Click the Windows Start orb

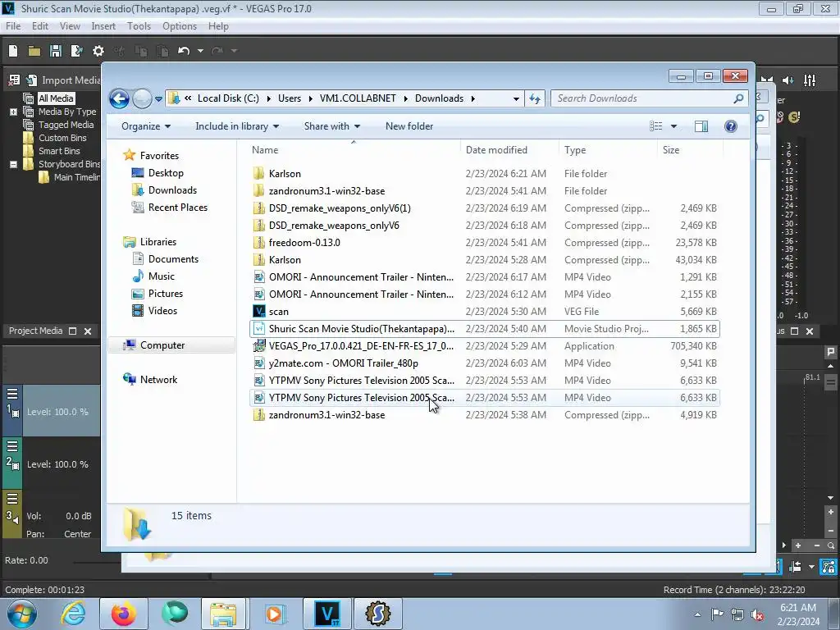pos(22,614)
